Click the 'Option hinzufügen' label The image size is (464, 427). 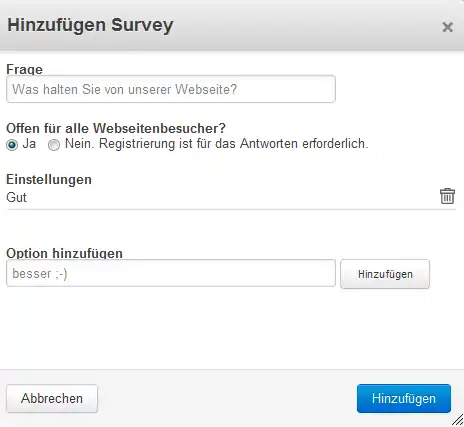pos(64,253)
